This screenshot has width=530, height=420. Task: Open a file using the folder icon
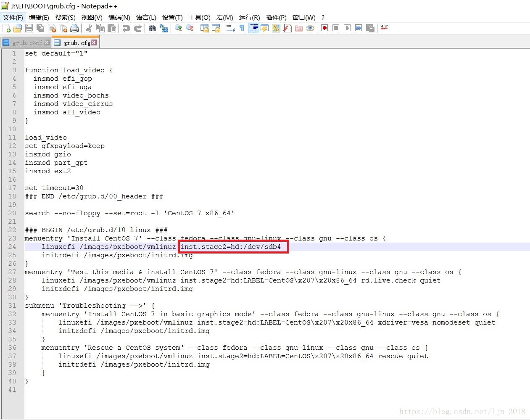(x=18, y=28)
